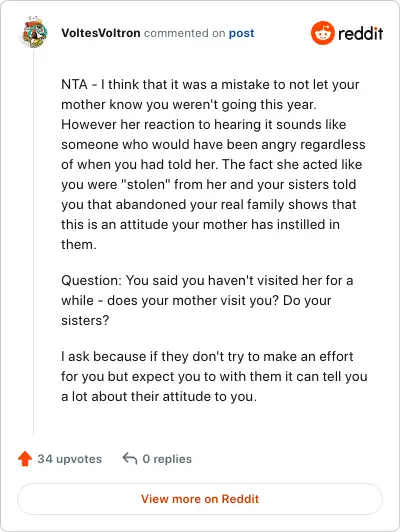Click the VoltesVoltron user avatar
The height and width of the screenshot is (532, 400).
point(34,33)
